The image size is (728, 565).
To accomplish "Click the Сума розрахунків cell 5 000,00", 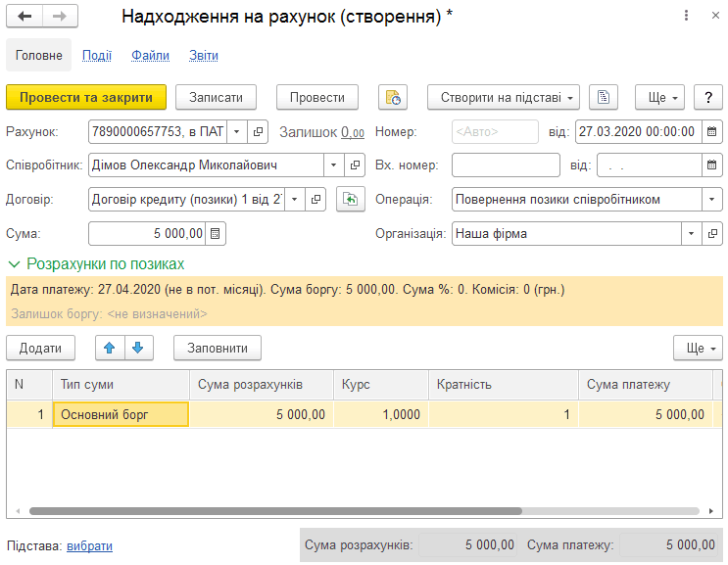I will [x=262, y=414].
